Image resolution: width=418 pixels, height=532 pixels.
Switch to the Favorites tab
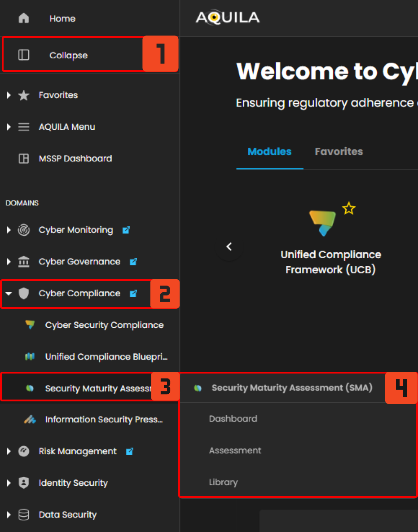tap(339, 152)
